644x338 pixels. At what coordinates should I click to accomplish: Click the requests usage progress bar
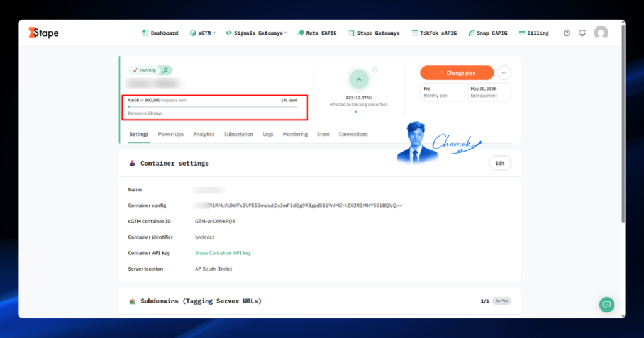213,107
